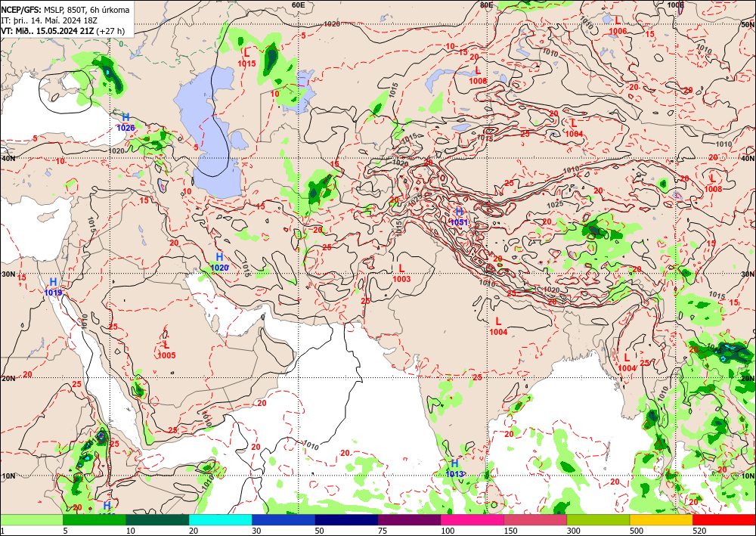
Task: Click the 60E longitude label
Action: tap(299, 5)
